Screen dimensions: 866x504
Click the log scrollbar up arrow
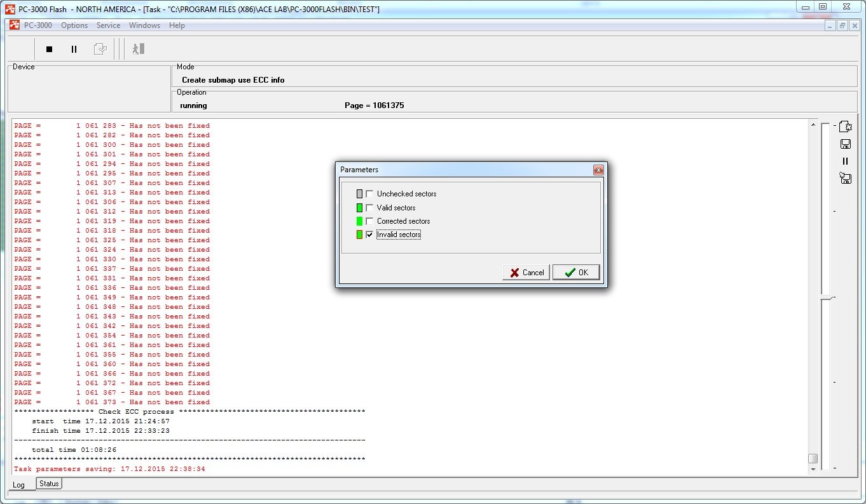(813, 125)
